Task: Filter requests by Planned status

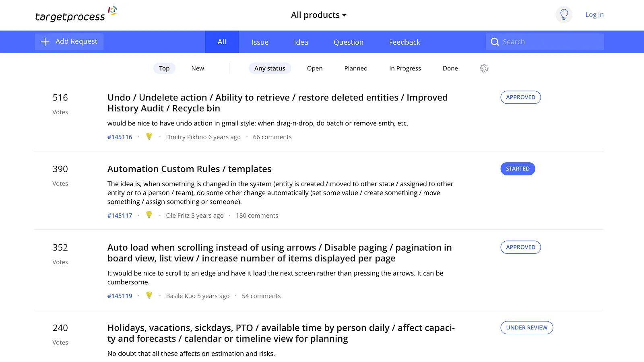Action: (356, 68)
